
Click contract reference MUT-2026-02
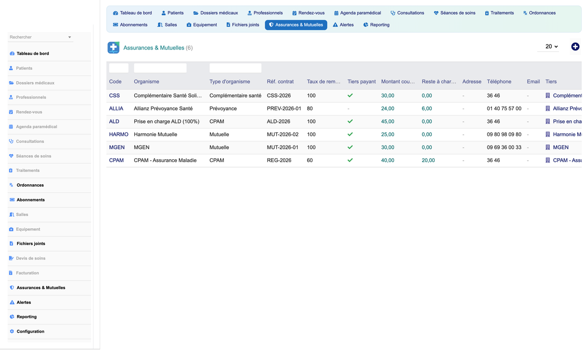[x=283, y=134]
